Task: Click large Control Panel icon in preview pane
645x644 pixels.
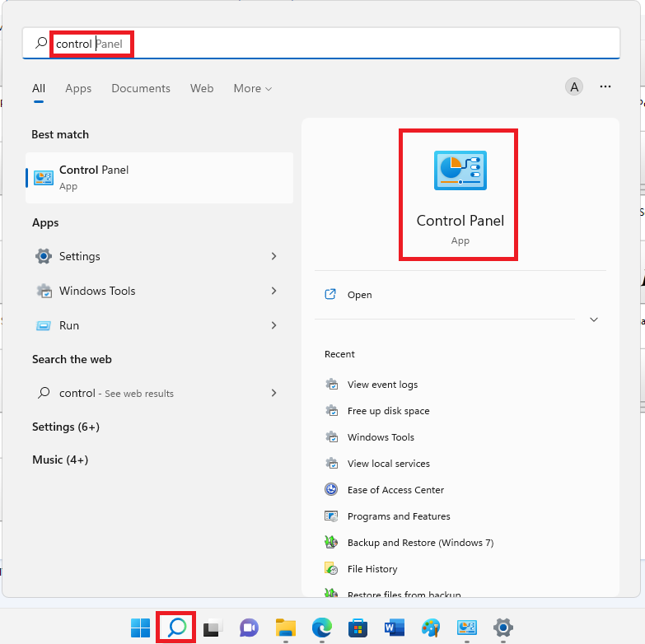Action: point(460,170)
